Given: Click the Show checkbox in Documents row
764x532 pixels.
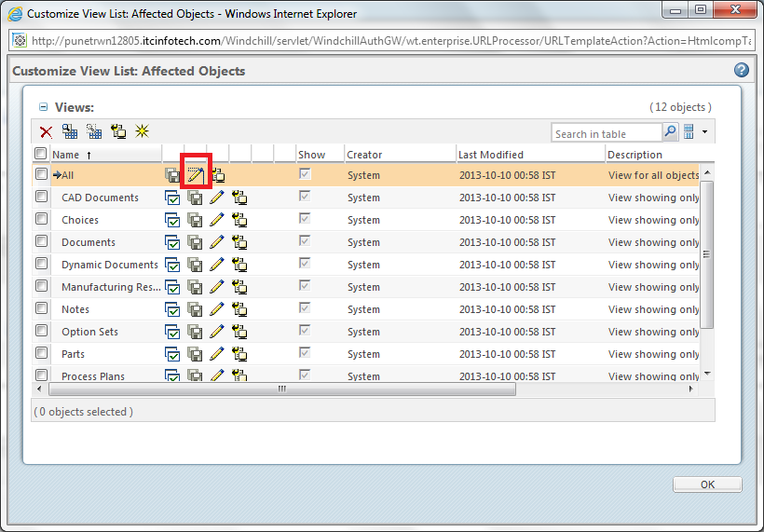Looking at the screenshot, I should 305,240.
